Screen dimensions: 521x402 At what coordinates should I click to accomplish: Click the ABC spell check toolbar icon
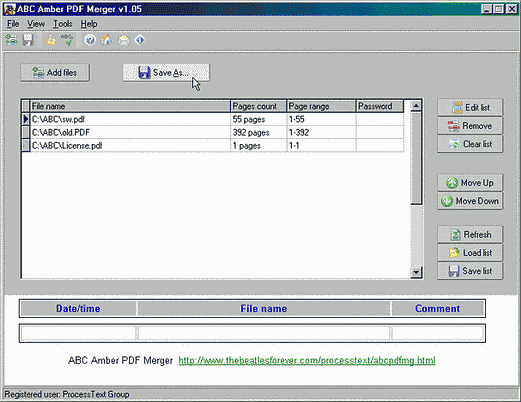pyautogui.click(x=67, y=40)
